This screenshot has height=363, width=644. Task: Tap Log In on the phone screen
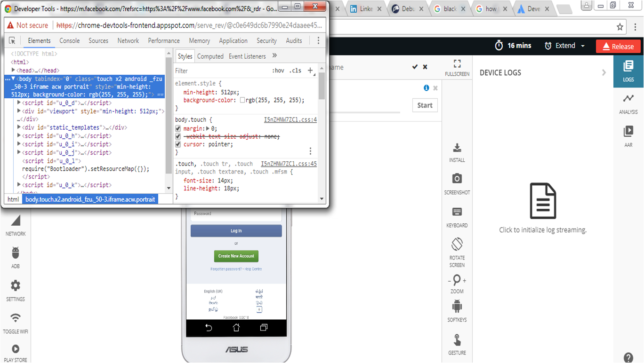[236, 231]
